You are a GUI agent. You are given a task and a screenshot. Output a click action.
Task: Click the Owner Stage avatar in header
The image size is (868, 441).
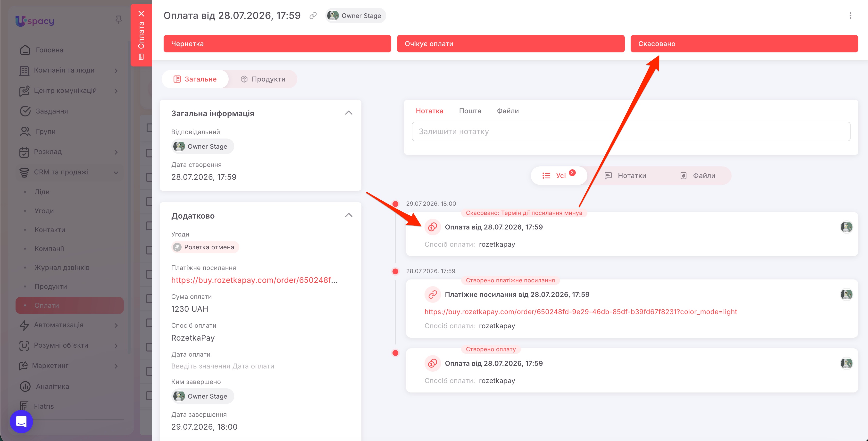click(x=333, y=16)
